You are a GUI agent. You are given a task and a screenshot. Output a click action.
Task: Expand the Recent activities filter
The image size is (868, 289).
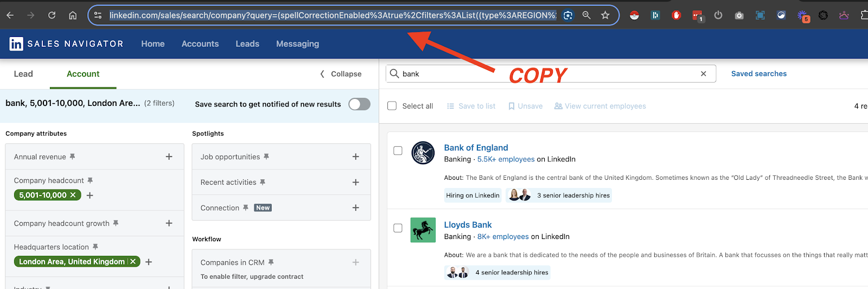click(356, 182)
